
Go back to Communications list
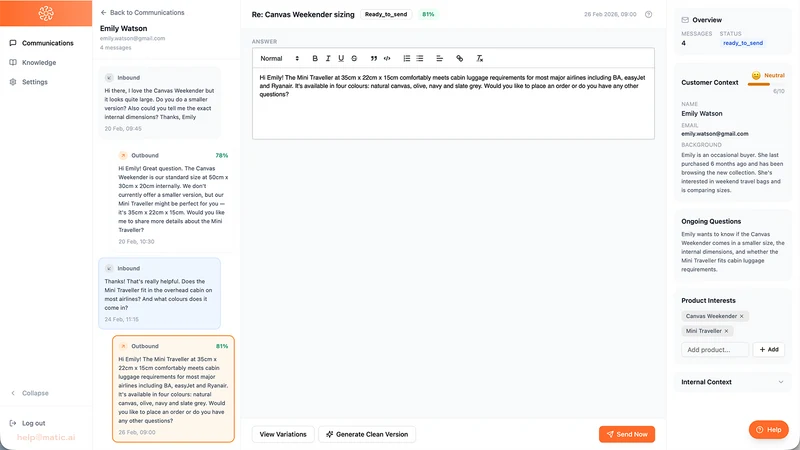click(142, 12)
